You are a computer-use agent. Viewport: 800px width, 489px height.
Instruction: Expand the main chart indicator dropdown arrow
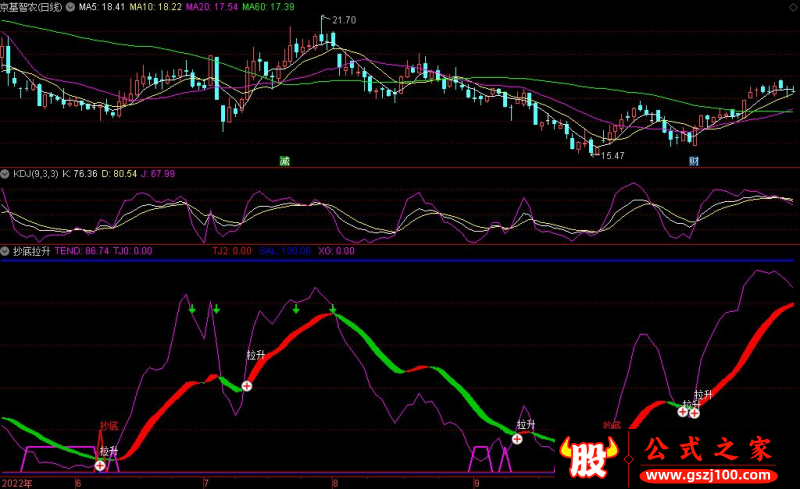click(x=70, y=7)
